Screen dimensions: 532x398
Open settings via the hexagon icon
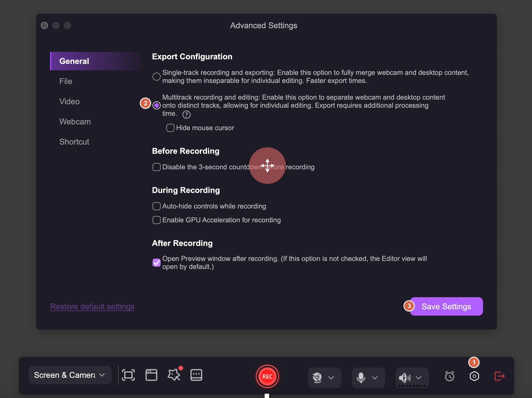click(x=474, y=376)
